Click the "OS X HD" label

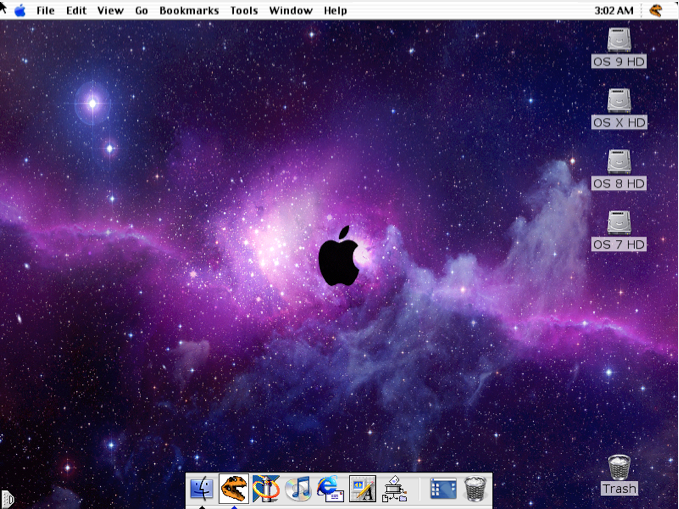pyautogui.click(x=619, y=123)
